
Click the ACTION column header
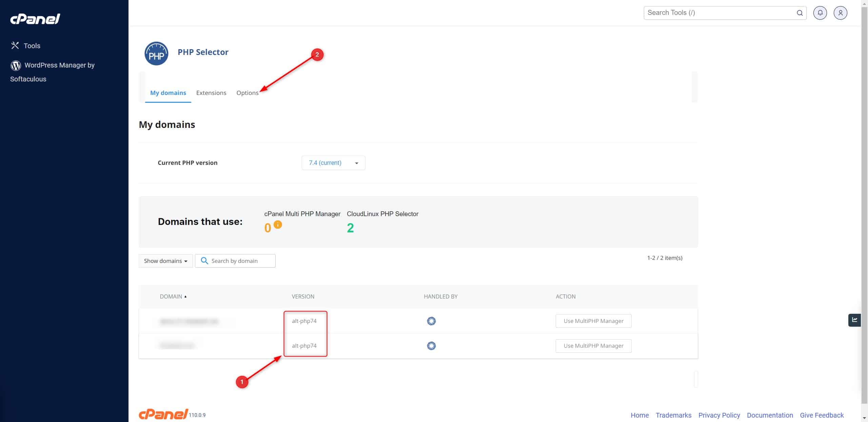coord(566,296)
